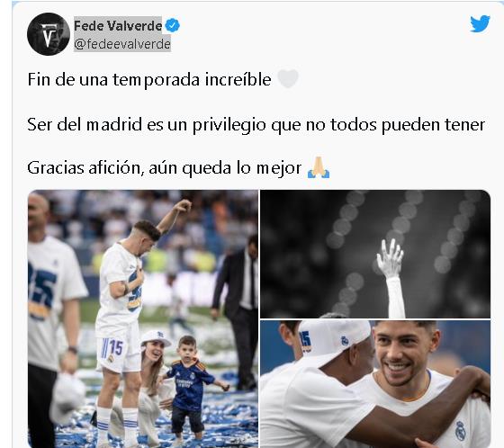Open the black and white raised hand photo
The image size is (504, 448).
[375, 254]
